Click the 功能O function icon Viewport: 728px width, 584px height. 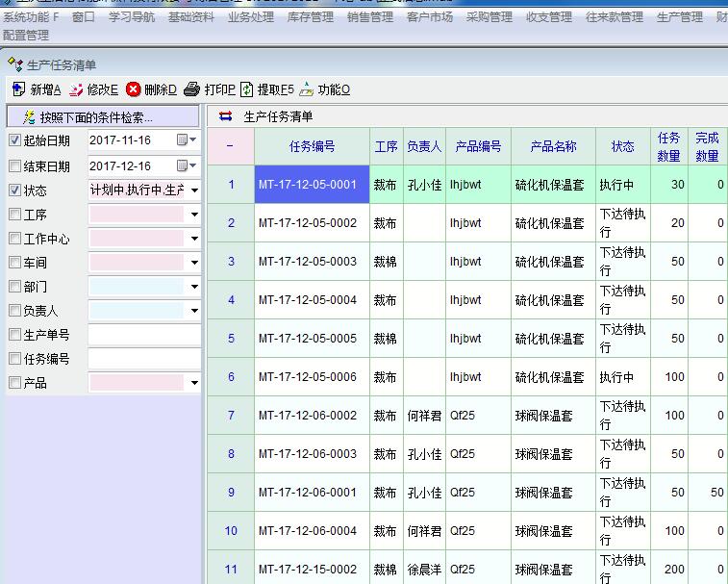pyautogui.click(x=307, y=89)
